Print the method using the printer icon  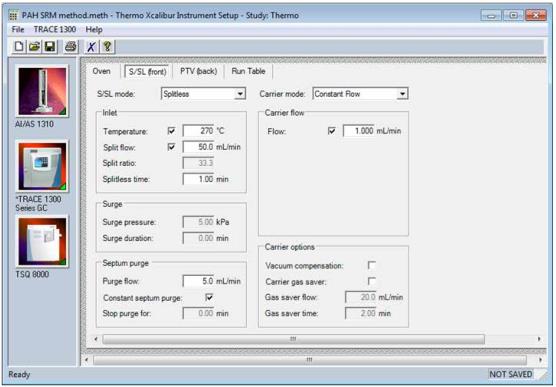(71, 46)
